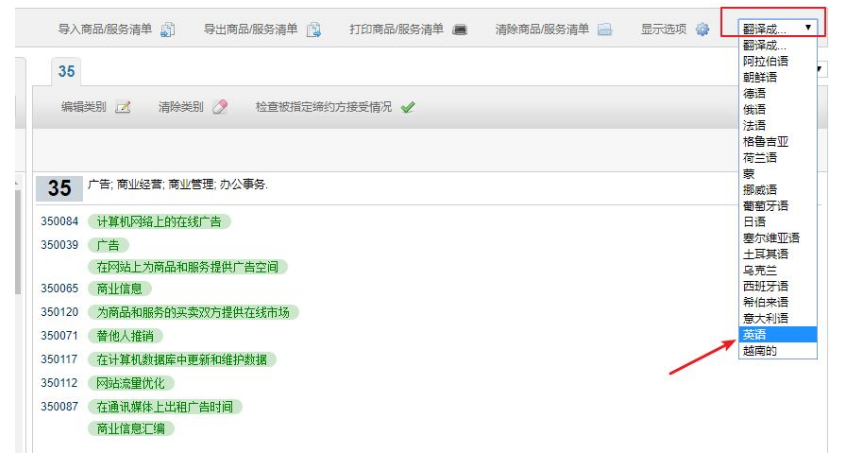Image resolution: width=864 pixels, height=454 pixels.
Task: Click the number 350117
Action: tap(60, 359)
